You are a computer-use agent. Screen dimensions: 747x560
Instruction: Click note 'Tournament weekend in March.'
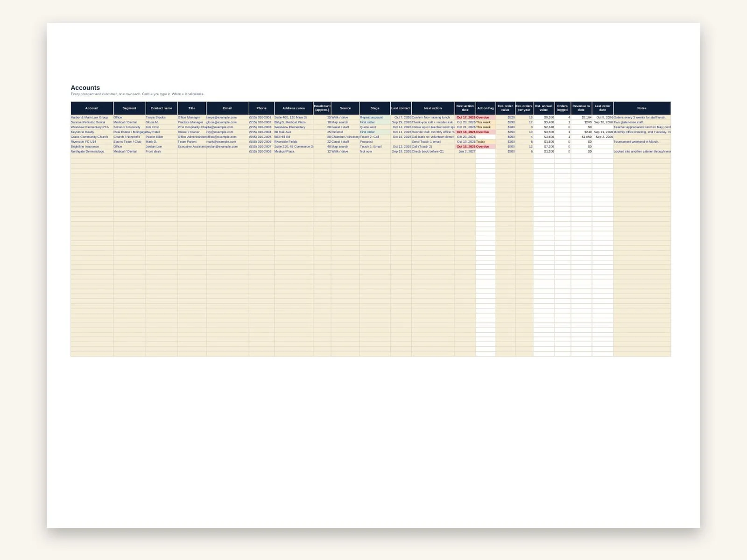(642, 141)
